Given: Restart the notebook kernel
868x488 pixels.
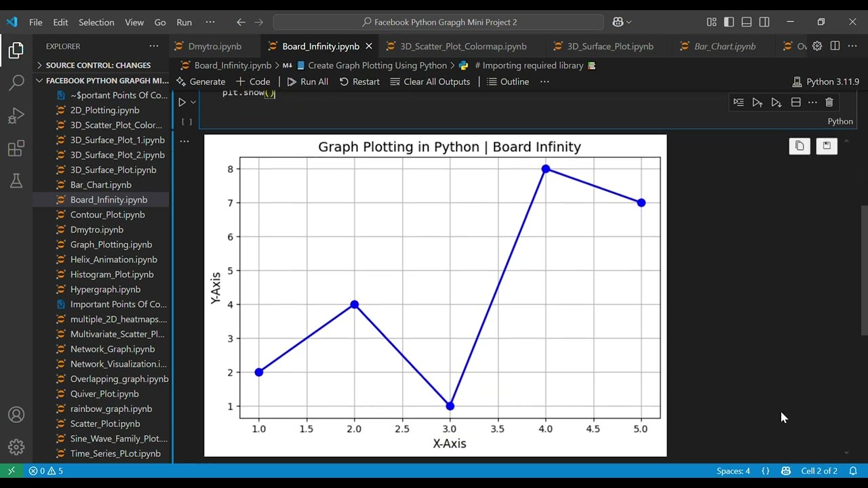Looking at the screenshot, I should [x=359, y=81].
